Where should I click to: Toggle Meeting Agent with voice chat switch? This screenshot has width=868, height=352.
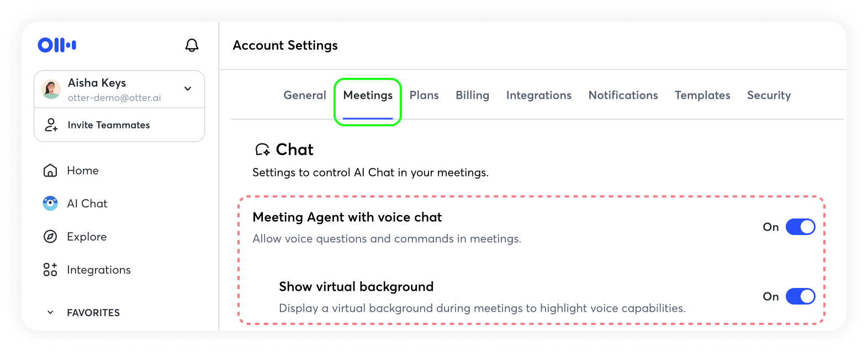pyautogui.click(x=800, y=227)
